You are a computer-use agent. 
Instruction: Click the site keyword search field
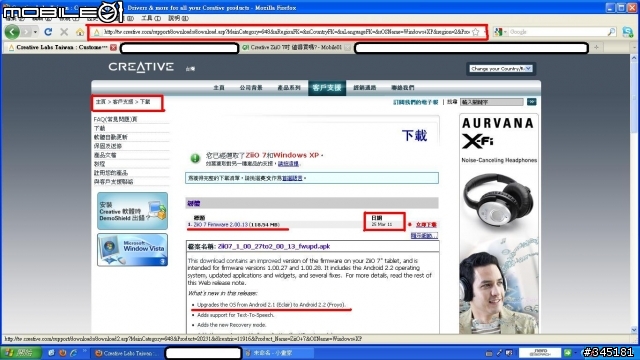click(492, 102)
